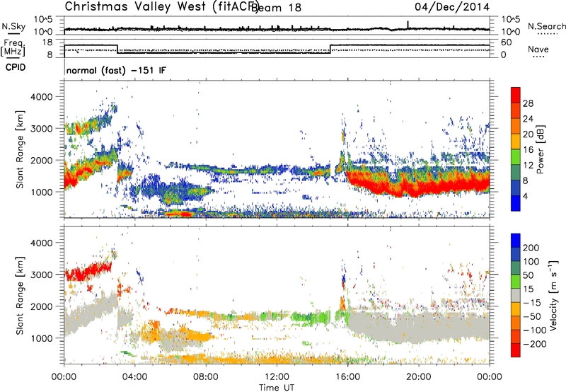Click the '28' label on power colorbar
This screenshot has width=566, height=392.
coord(528,103)
